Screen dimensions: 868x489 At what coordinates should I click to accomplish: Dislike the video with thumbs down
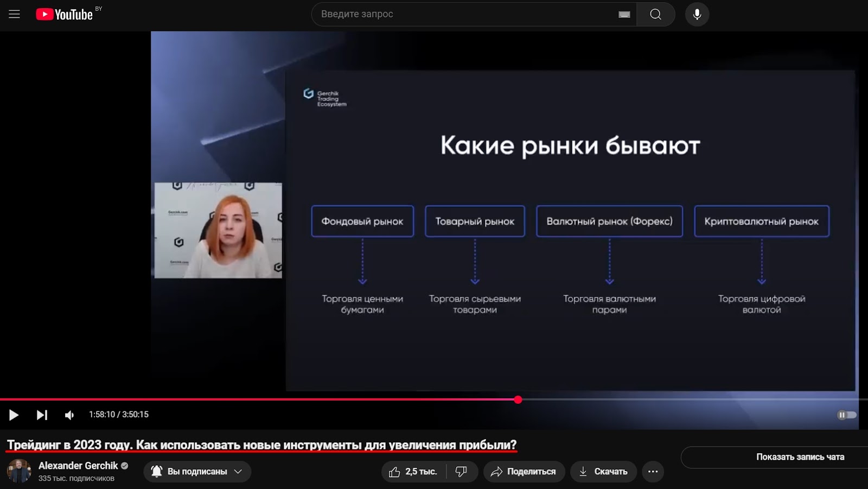(461, 472)
